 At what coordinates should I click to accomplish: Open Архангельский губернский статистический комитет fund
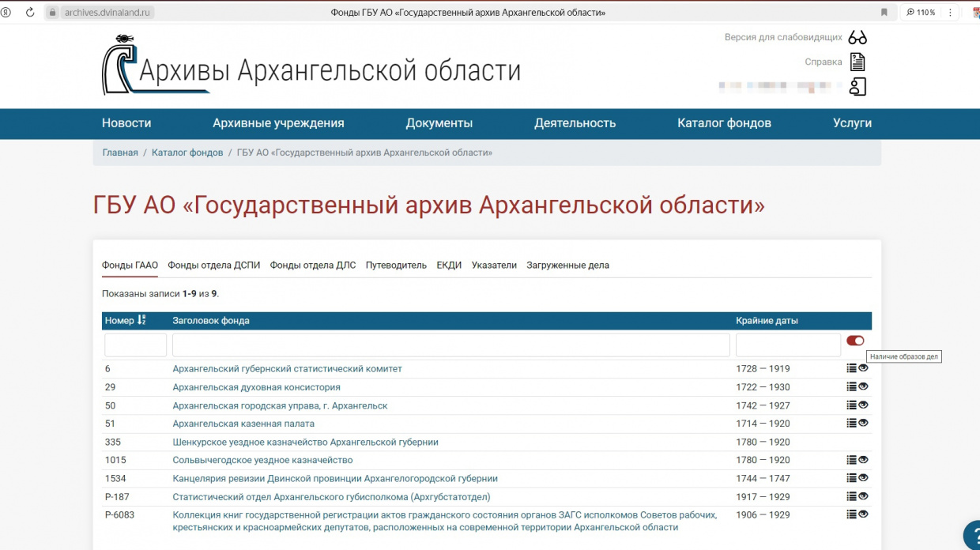(x=287, y=369)
